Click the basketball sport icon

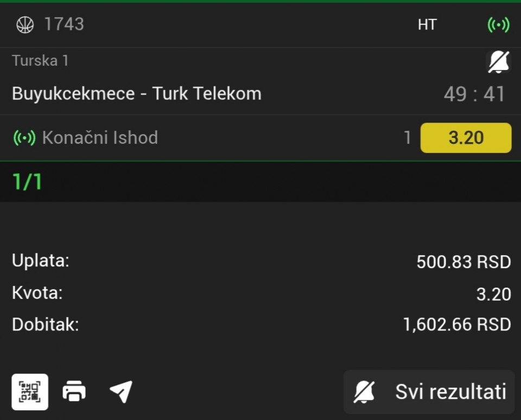pos(25,24)
